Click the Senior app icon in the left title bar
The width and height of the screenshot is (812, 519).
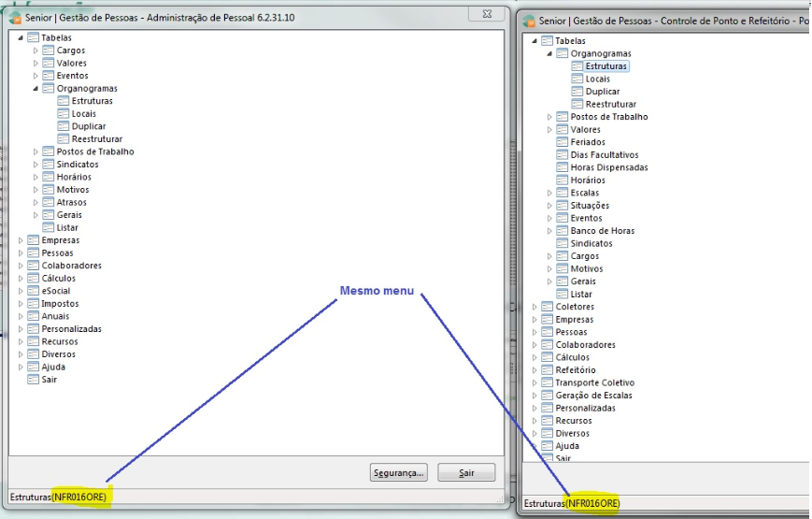click(x=15, y=18)
